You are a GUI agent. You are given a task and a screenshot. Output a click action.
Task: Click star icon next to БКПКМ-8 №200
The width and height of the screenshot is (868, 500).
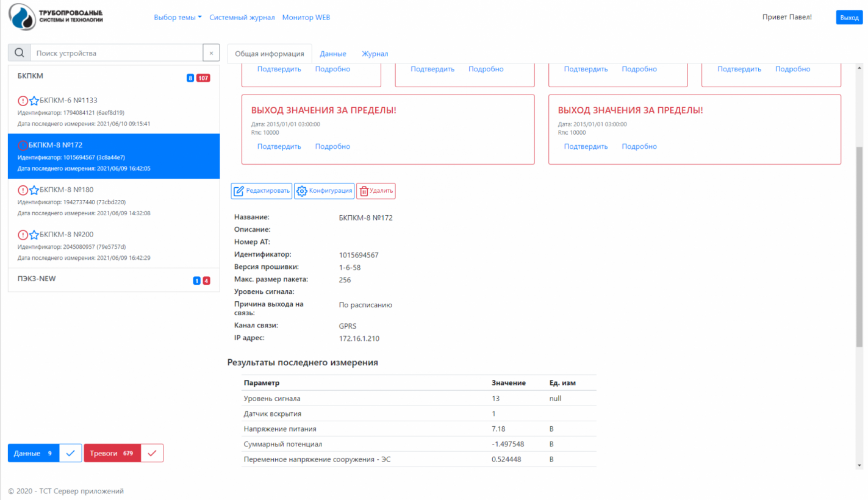pyautogui.click(x=34, y=235)
